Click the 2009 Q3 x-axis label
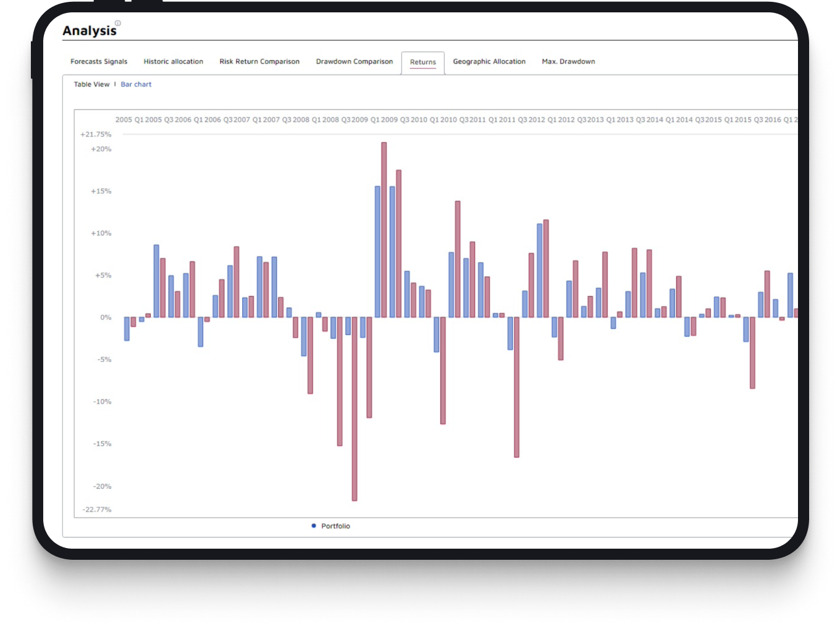Screen dimensions: 840x629 click(395, 120)
